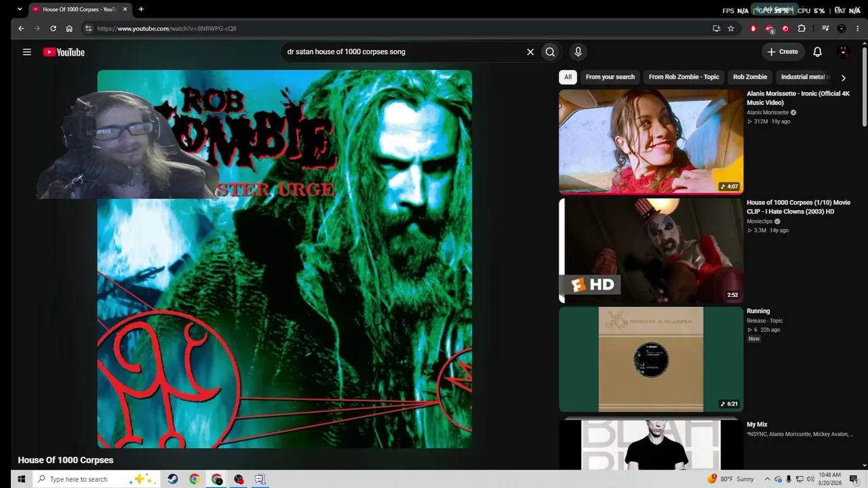Click the My Mix title
This screenshot has width=868, height=488.
tap(757, 424)
